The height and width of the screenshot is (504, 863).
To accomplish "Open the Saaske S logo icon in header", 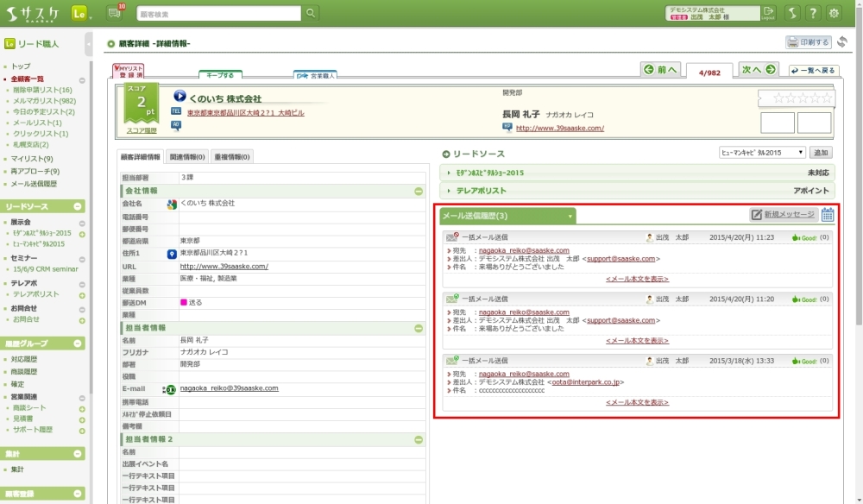I will coord(792,13).
